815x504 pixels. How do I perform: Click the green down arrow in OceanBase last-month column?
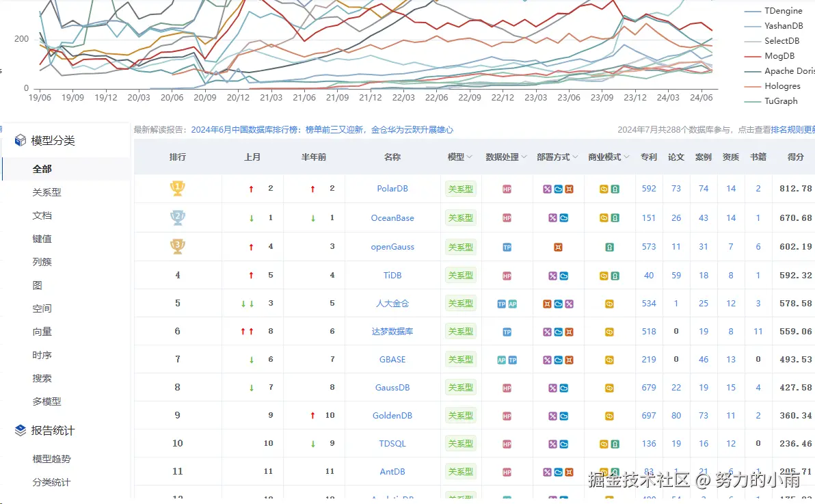pyautogui.click(x=252, y=218)
